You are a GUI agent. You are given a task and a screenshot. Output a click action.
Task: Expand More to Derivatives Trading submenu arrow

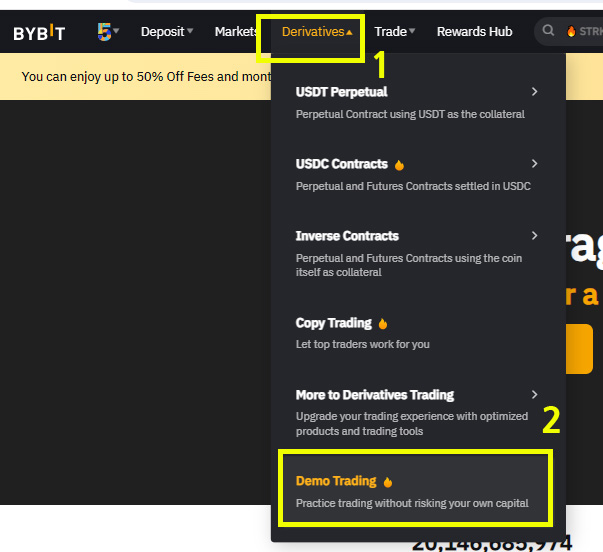click(535, 395)
